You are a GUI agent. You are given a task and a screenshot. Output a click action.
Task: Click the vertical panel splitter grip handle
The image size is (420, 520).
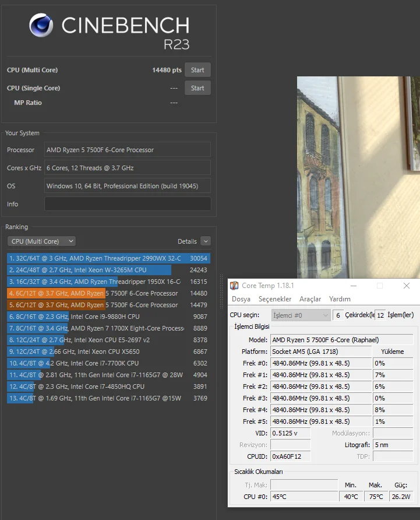[x=221, y=292]
